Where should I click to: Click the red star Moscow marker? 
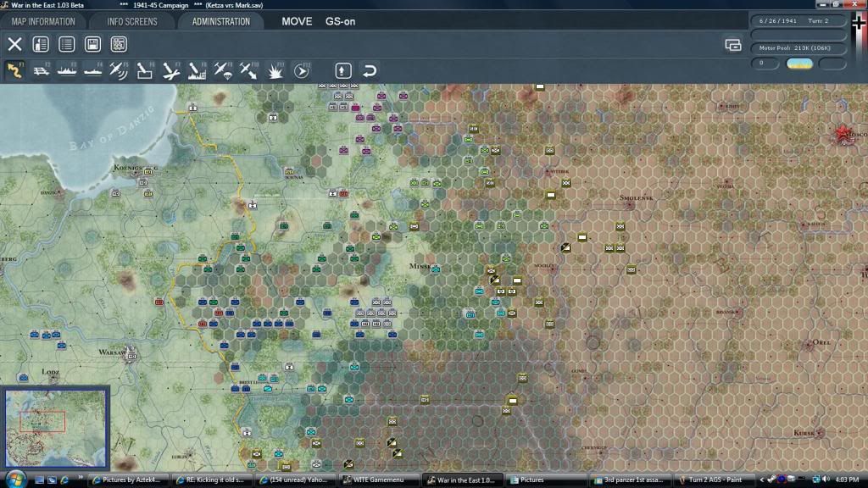[843, 133]
